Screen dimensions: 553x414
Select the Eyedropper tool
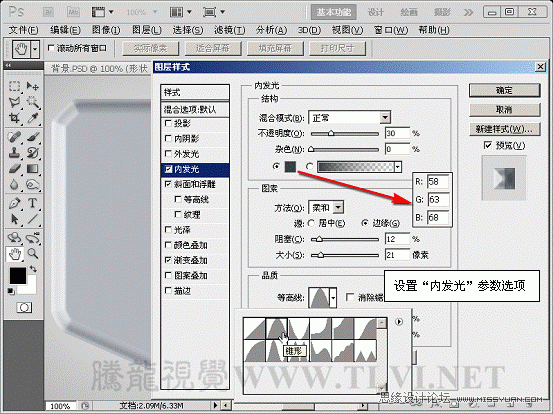pyautogui.click(x=33, y=118)
